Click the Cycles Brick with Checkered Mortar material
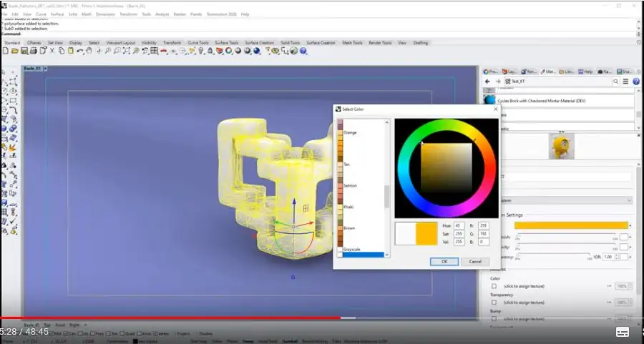 click(559, 101)
